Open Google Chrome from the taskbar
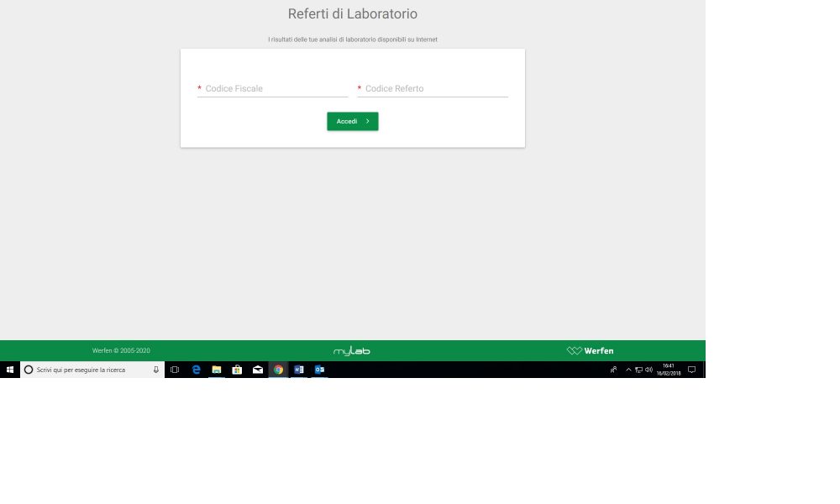The width and height of the screenshot is (840, 504). pyautogui.click(x=278, y=370)
